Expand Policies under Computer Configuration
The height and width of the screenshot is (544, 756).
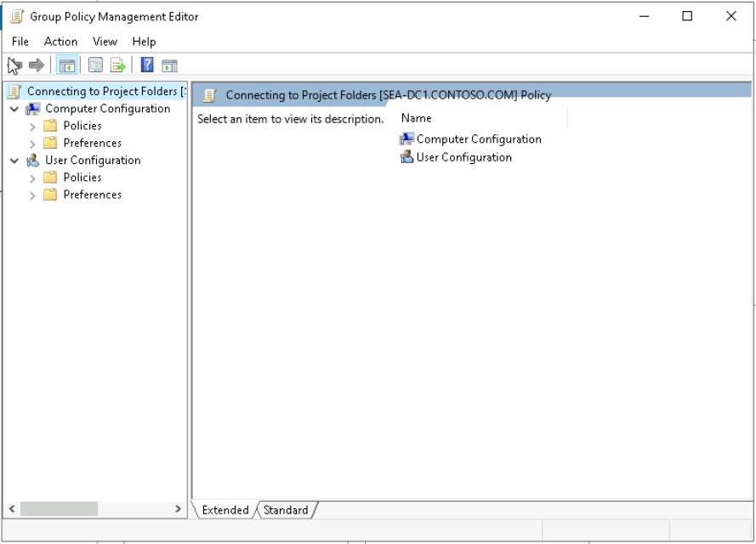(x=32, y=127)
